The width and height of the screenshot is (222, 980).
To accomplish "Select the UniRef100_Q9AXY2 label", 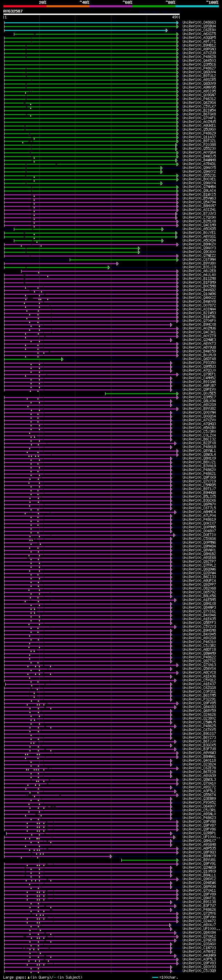I will pos(199,172).
